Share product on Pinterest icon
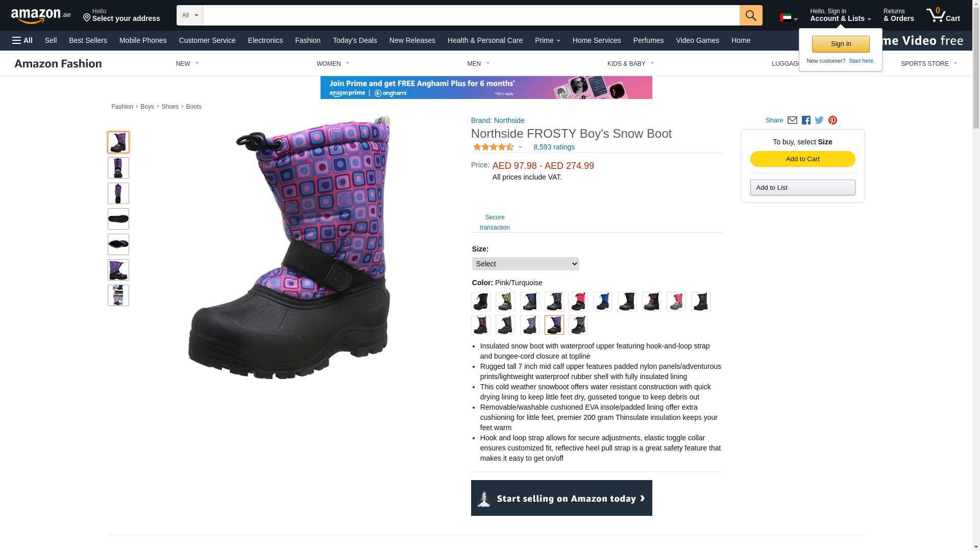This screenshot has width=980, height=551. click(x=832, y=120)
